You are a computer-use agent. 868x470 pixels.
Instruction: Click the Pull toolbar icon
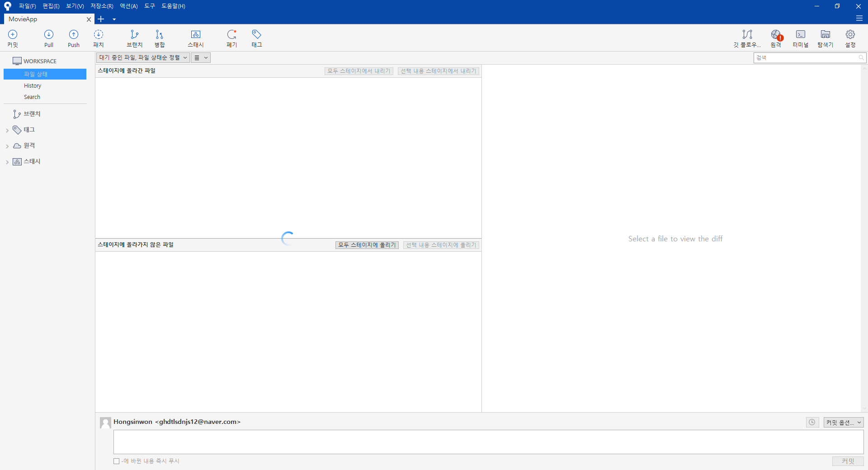[x=49, y=38]
